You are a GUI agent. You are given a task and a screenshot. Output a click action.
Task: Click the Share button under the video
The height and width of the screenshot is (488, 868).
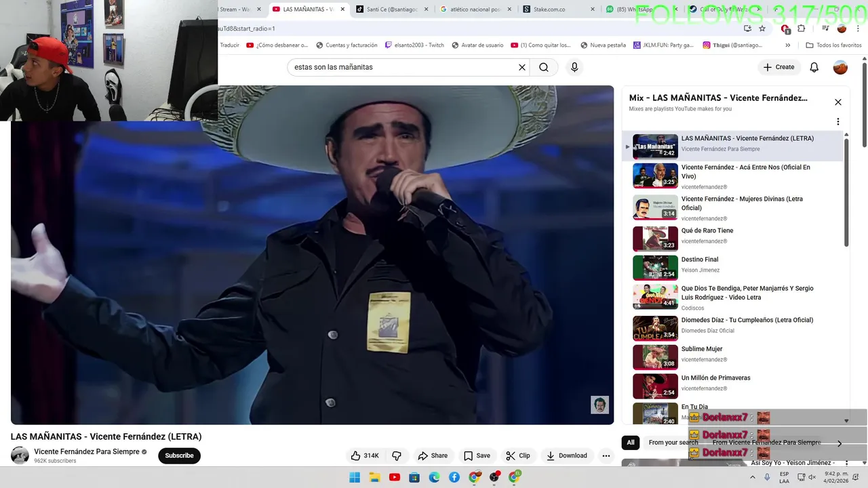coord(433,455)
